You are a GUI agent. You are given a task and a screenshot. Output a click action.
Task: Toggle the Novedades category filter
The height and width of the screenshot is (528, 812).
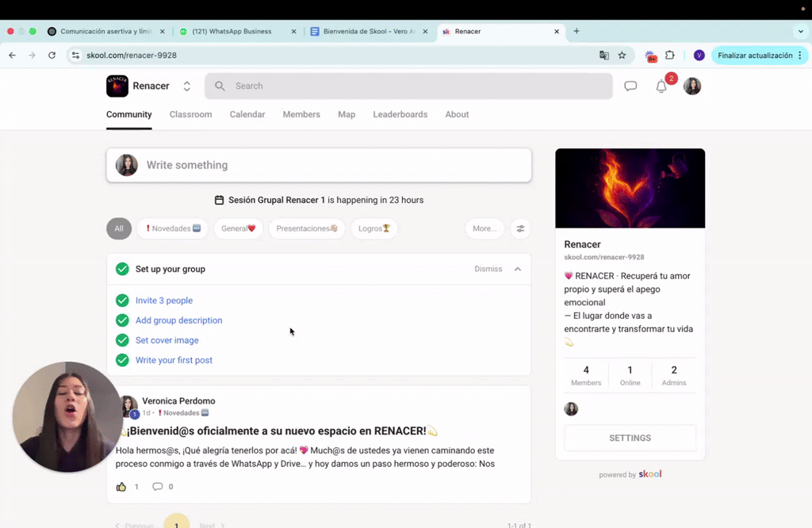pos(172,228)
